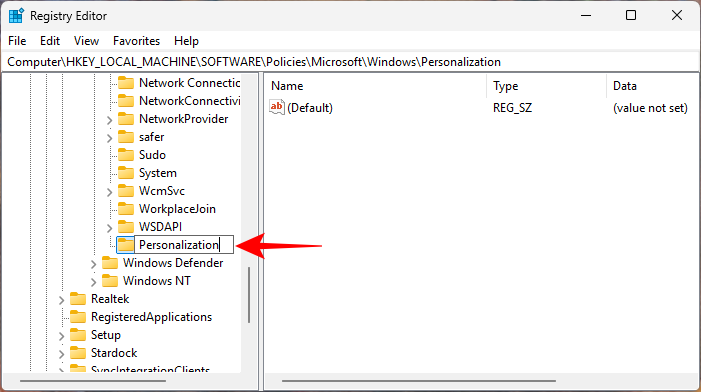Image resolution: width=701 pixels, height=392 pixels.
Task: Open the Favorites menu
Action: (x=136, y=41)
